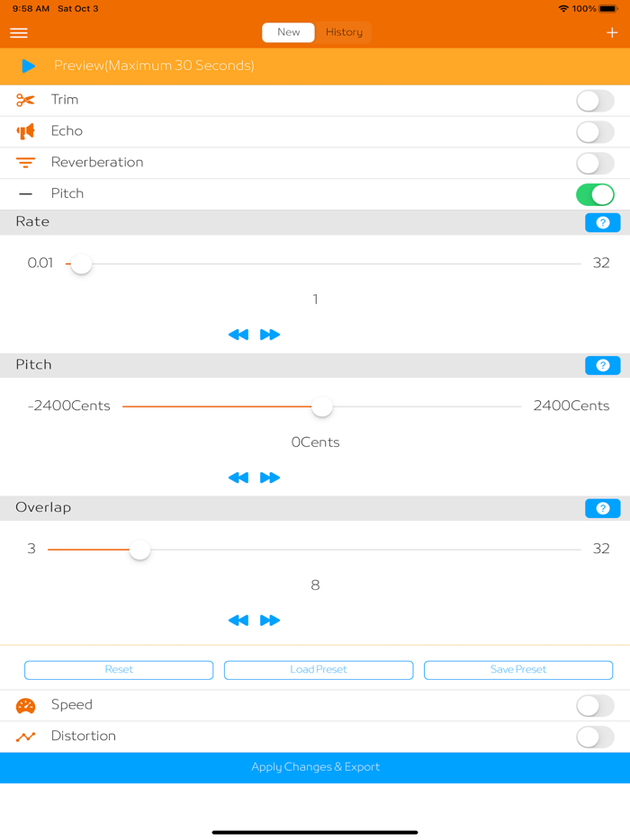Tap the Rate help question mark icon

[602, 222]
